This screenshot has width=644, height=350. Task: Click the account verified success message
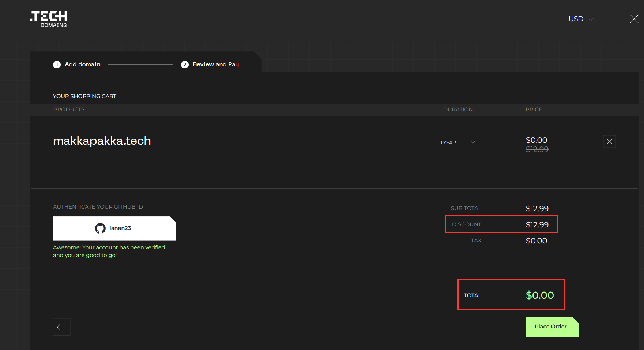click(109, 251)
